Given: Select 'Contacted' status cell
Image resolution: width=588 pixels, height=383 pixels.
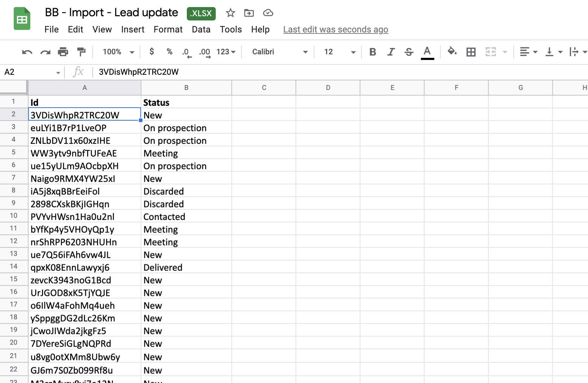Looking at the screenshot, I should click(186, 216).
